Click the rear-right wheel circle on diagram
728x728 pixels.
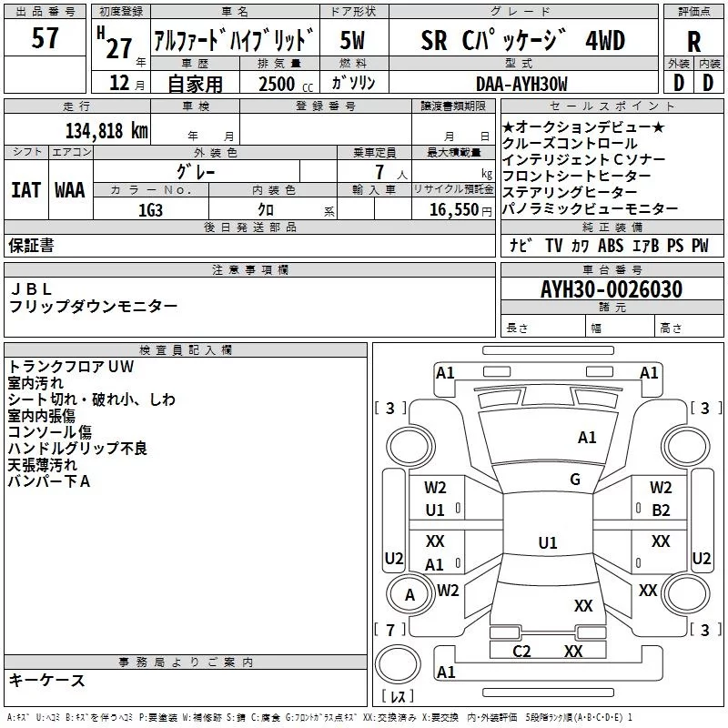click(x=685, y=594)
